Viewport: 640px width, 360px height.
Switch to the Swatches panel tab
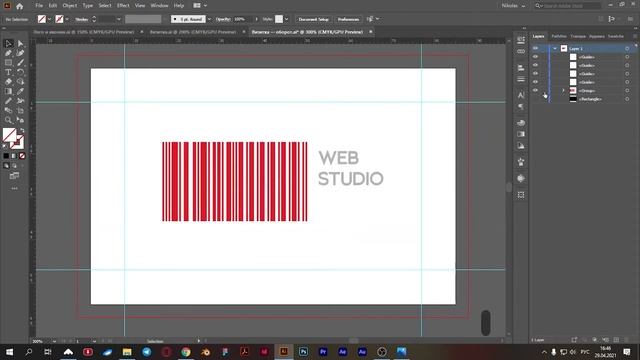click(616, 36)
